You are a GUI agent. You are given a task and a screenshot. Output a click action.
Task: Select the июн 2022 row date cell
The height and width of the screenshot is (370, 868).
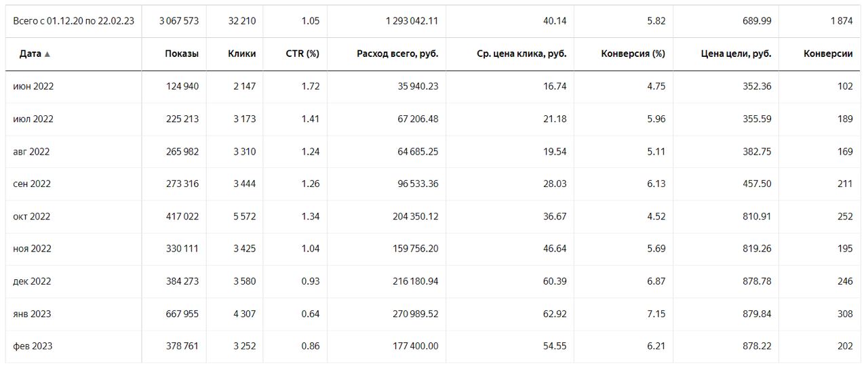33,87
